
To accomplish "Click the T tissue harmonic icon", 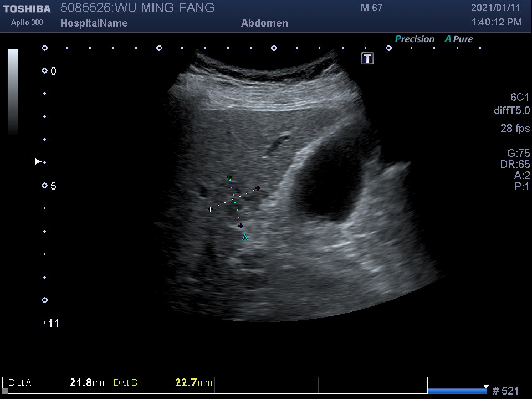I will click(x=367, y=58).
